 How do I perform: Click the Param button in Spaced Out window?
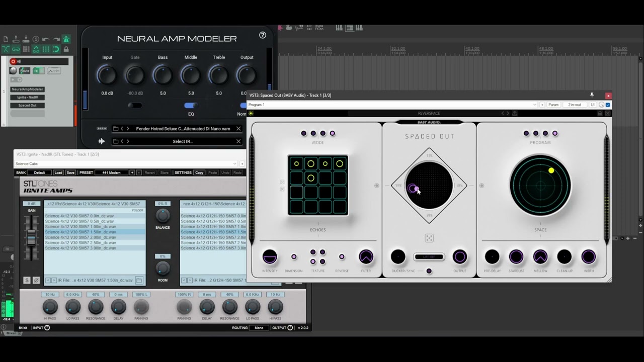[x=553, y=105]
